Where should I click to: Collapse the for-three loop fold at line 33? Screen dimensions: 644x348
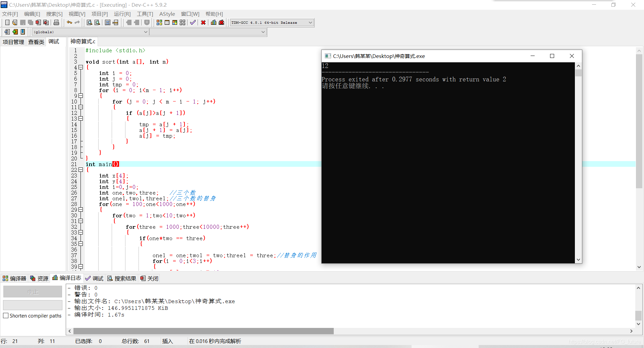pyautogui.click(x=81, y=232)
